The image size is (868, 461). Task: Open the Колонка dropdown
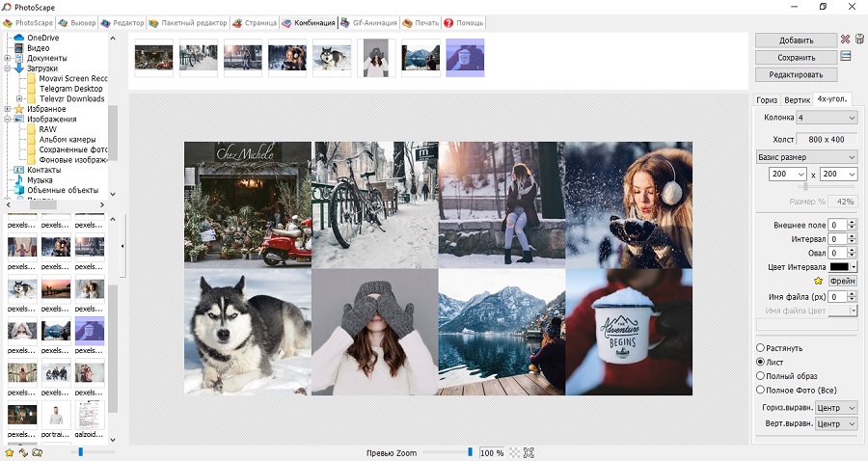pyautogui.click(x=827, y=118)
